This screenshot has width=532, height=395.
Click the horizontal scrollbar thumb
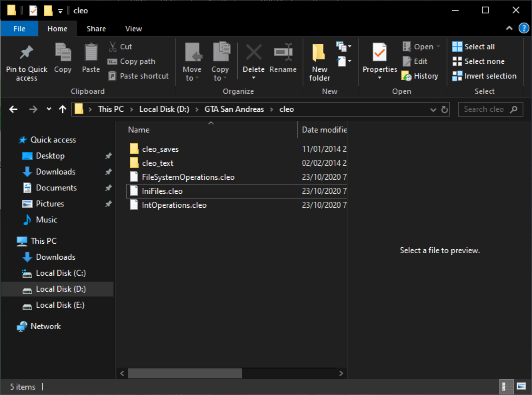[185, 373]
